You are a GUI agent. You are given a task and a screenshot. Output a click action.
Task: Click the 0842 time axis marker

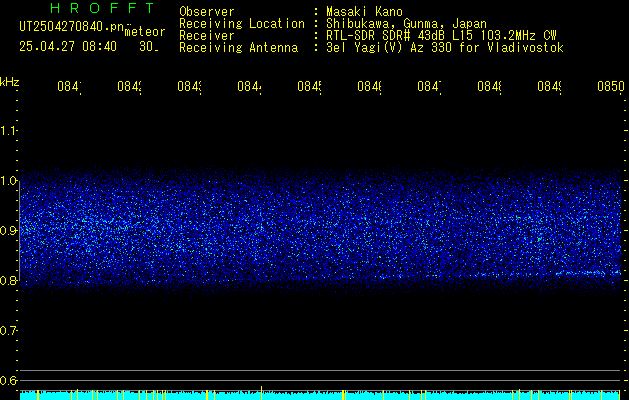pyautogui.click(x=130, y=87)
